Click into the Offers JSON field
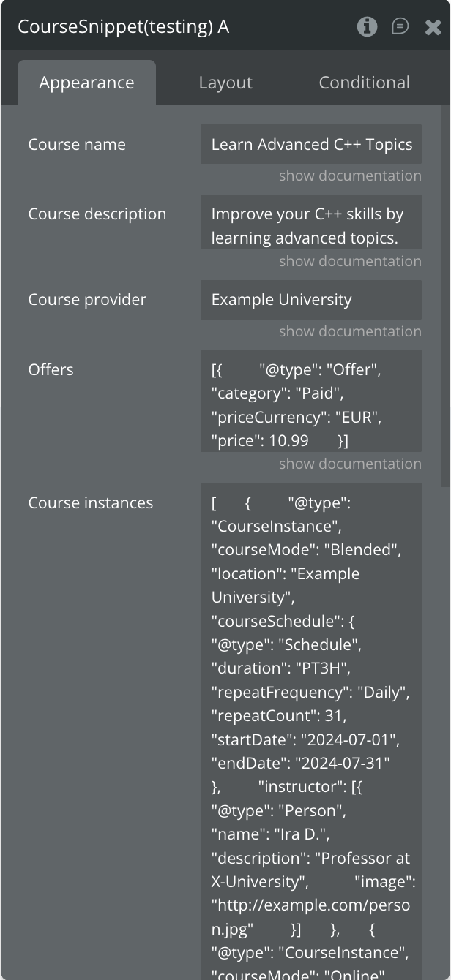 point(311,401)
